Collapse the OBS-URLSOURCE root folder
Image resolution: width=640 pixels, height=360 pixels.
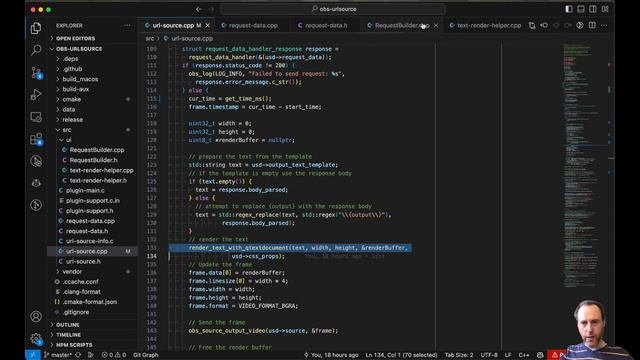79,49
